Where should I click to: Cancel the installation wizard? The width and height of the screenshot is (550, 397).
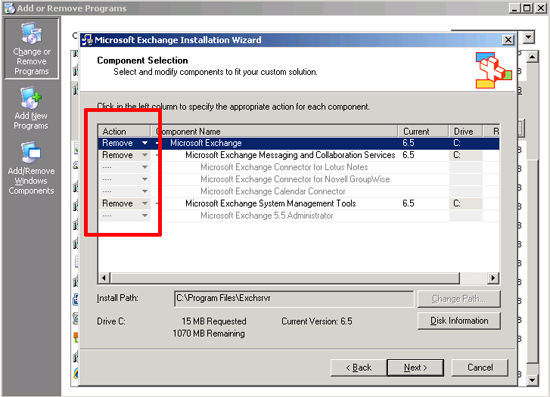[480, 368]
